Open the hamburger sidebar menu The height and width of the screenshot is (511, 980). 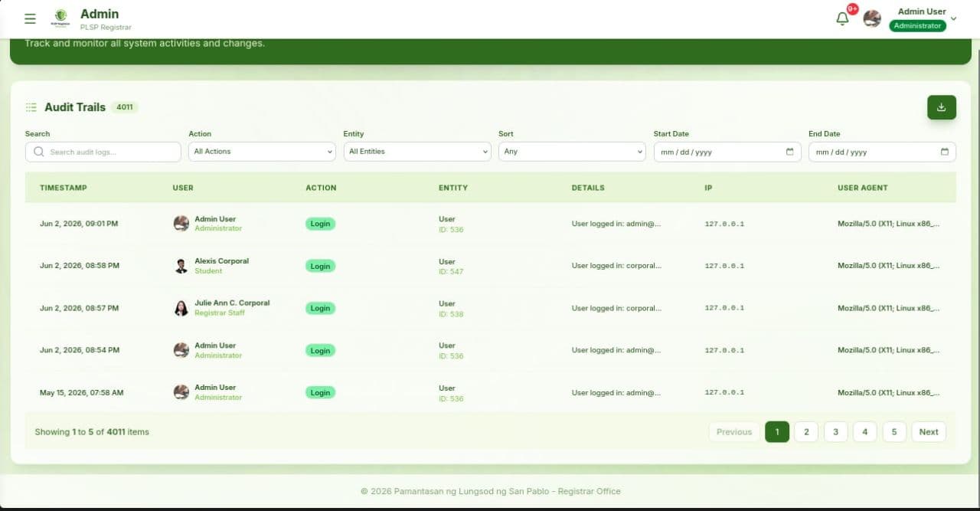tap(30, 18)
